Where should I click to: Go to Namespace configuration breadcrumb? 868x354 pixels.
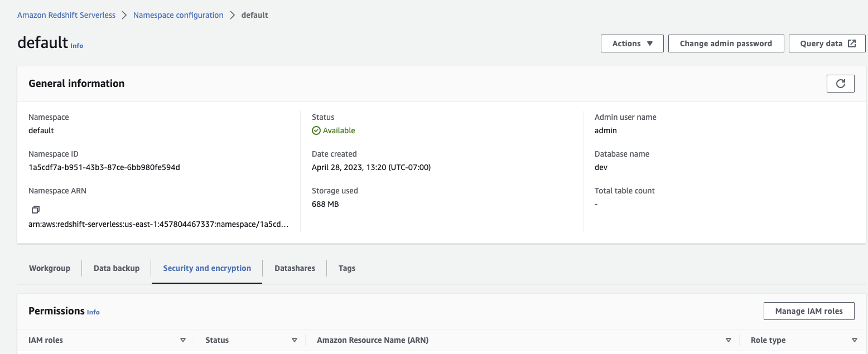[179, 15]
